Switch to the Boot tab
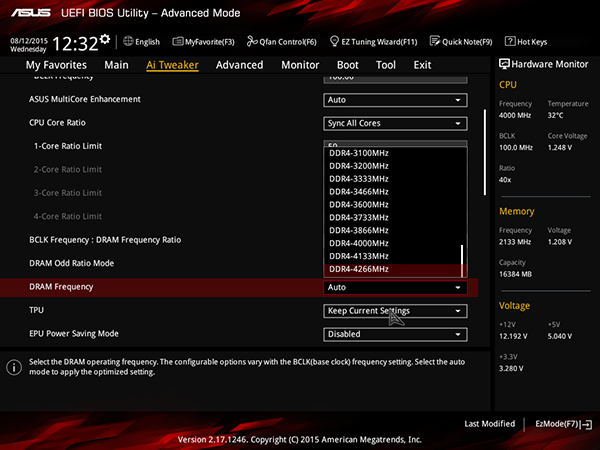Image resolution: width=600 pixels, height=450 pixels. [x=347, y=65]
